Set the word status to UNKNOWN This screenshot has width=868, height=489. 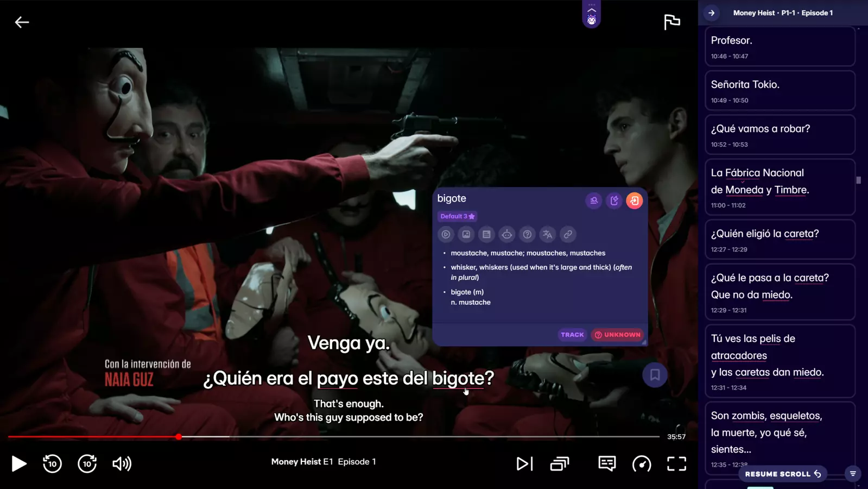click(617, 335)
